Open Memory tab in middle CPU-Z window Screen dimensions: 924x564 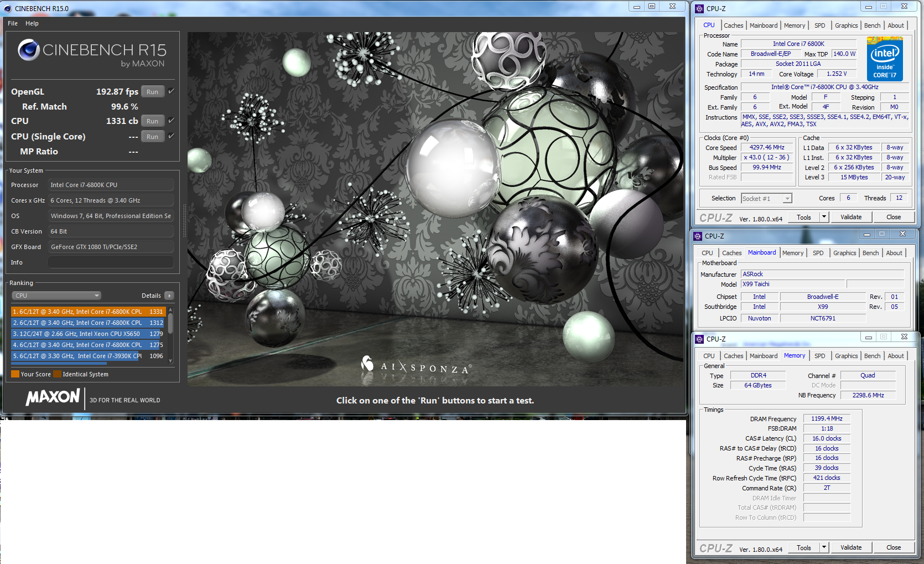pyautogui.click(x=793, y=253)
